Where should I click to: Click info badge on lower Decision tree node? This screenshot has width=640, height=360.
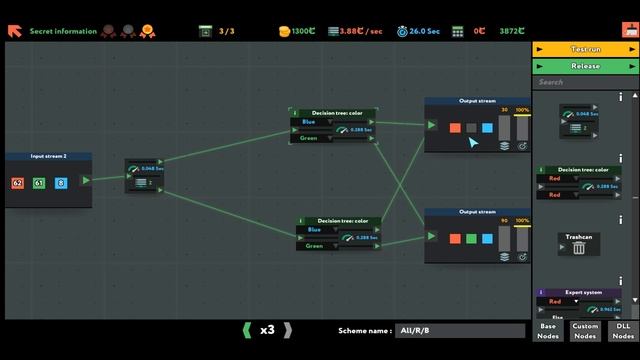(x=301, y=221)
